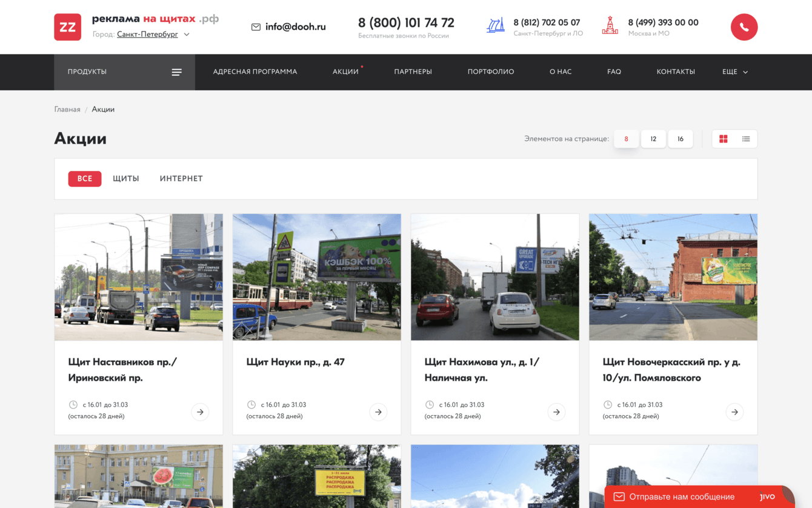812x508 pixels.
Task: Open arrow for Щит Новочеркасский пр. card
Action: click(734, 412)
